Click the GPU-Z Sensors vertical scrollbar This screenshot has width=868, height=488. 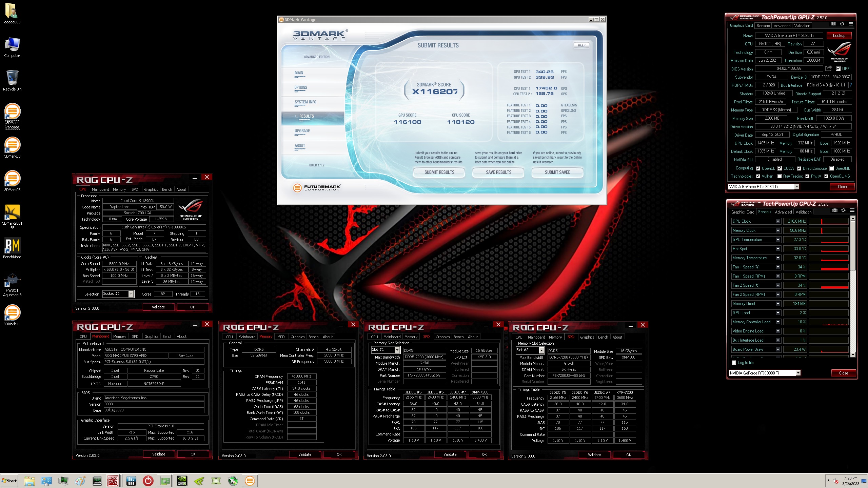(x=853, y=286)
